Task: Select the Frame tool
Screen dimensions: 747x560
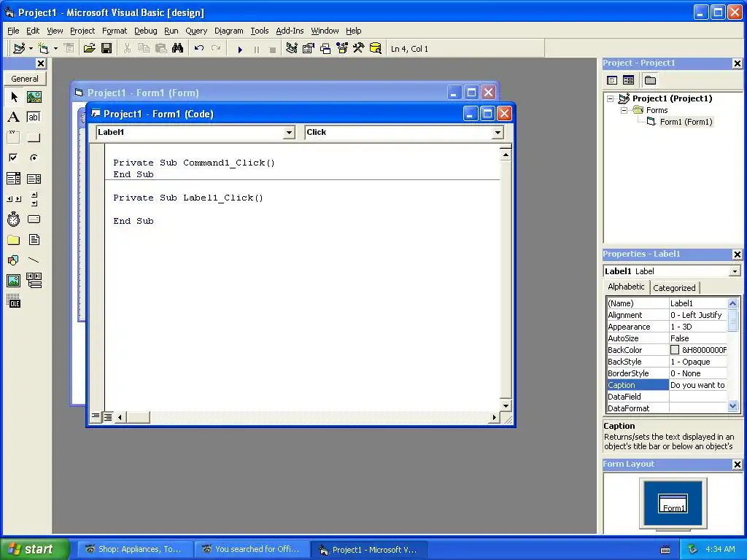Action: point(14,138)
